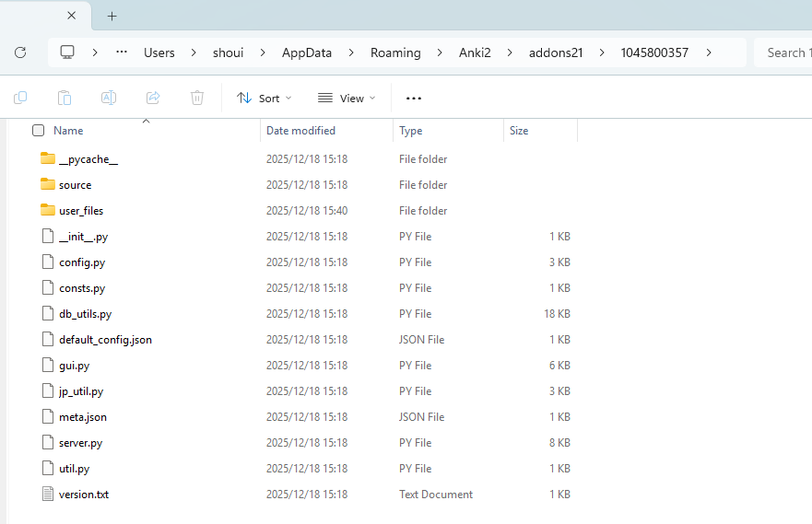The height and width of the screenshot is (524, 812).
Task: Show hidden breadcrumb folders via ellipsis
Action: 122,52
